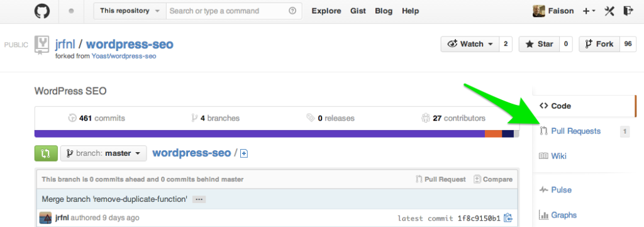The height and width of the screenshot is (227, 644).
Task: Click Pull Request link in branch bar
Action: (441, 179)
